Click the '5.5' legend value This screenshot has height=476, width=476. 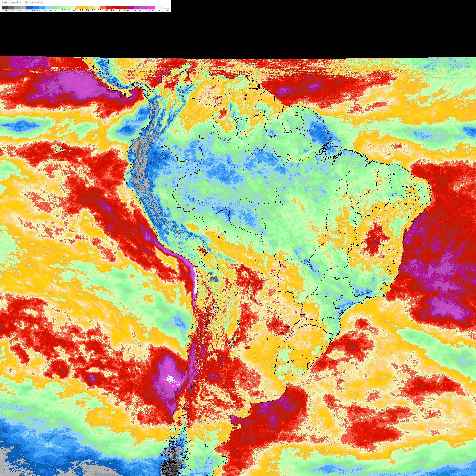pyautogui.click(x=69, y=10)
